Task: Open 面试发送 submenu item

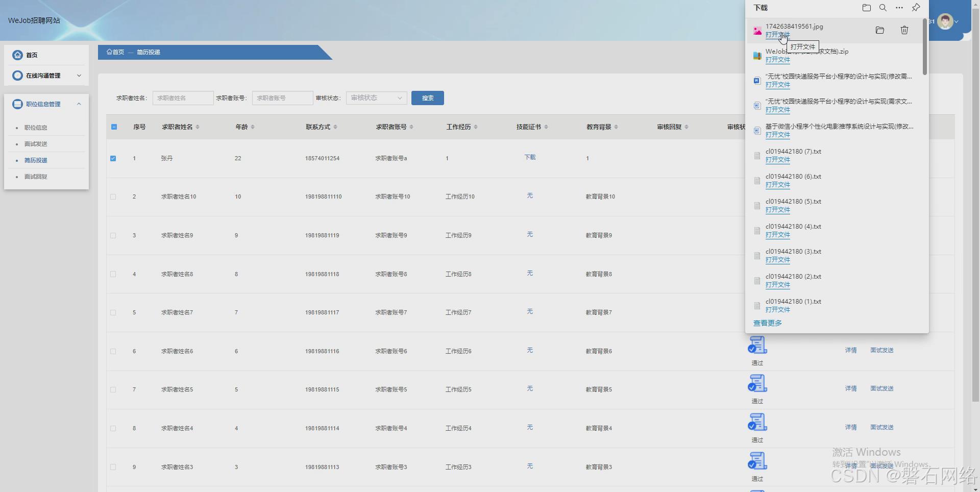Action: coord(36,144)
